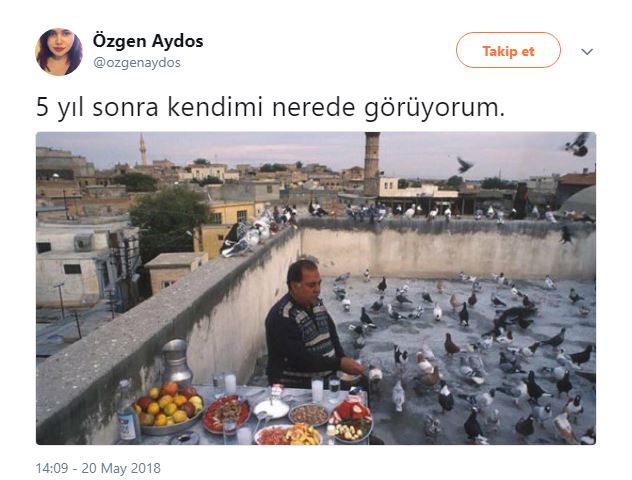
Task: Click the metal water jug in photo
Action: click(177, 361)
